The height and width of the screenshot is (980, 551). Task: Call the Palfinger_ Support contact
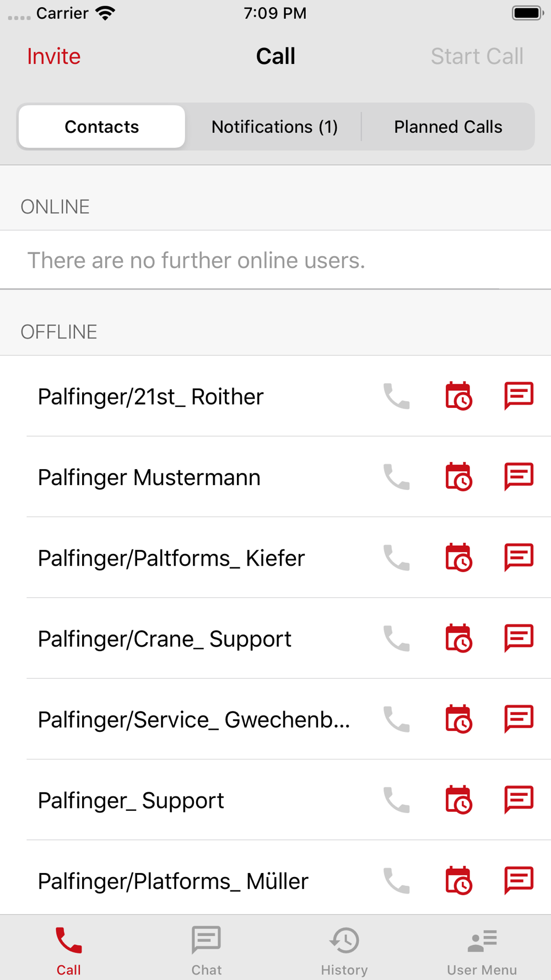[x=397, y=800]
